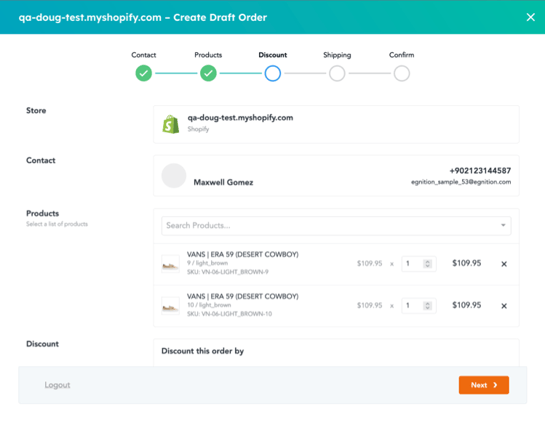Remove the size 9 light_brown Vans item
Viewport: 545px width, 422px height.
504,264
